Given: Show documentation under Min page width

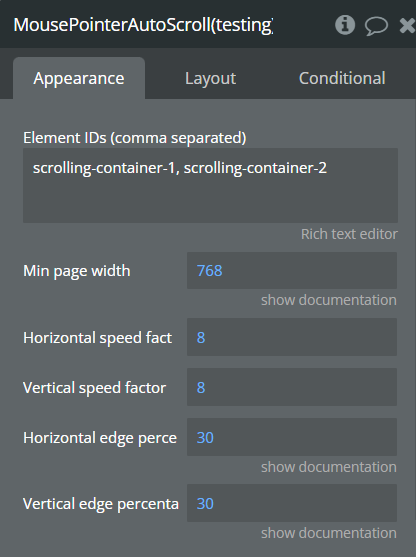Looking at the screenshot, I should click(329, 300).
